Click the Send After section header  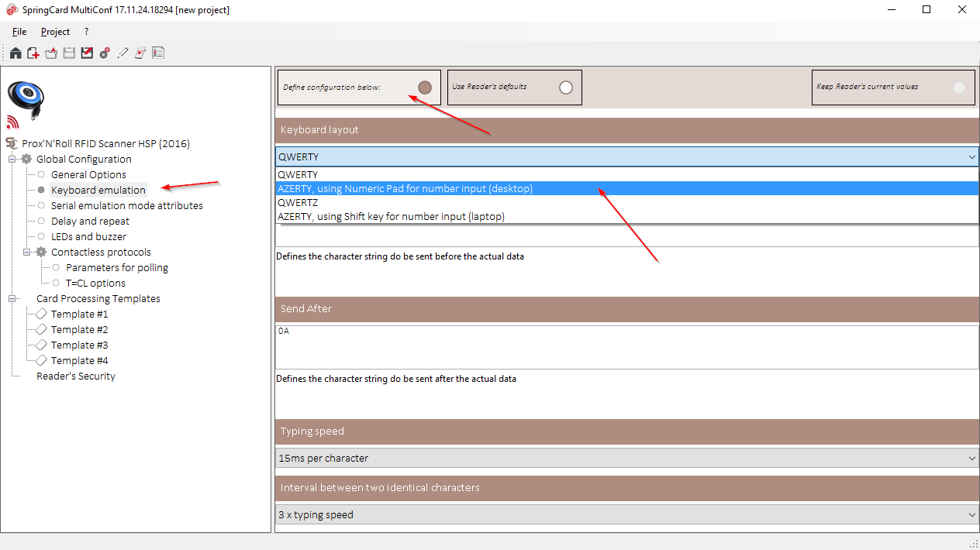(x=627, y=309)
